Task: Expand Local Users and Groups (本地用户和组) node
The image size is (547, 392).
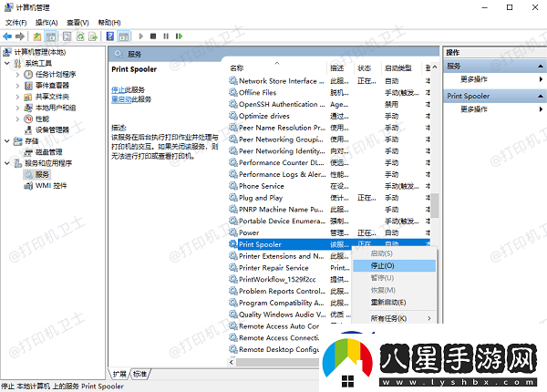Action: coord(17,108)
